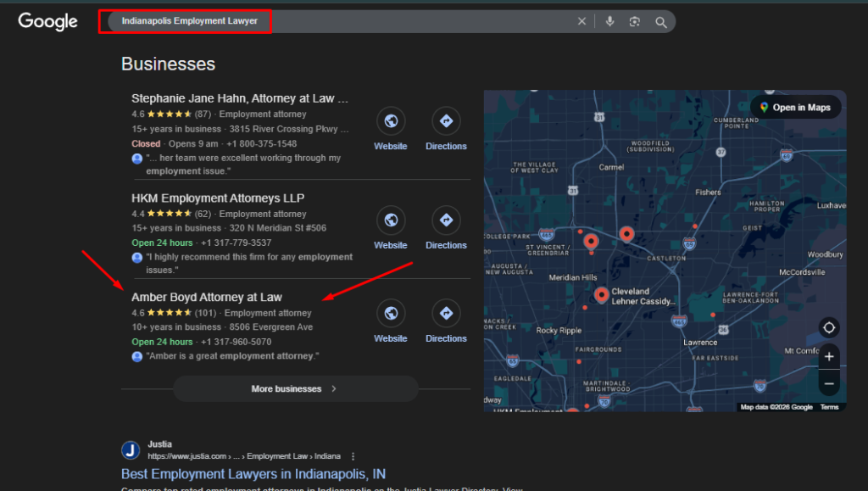Get Directions to HKM Employment Attorneys LLP
Screen dimensions: 868x491
coord(445,220)
